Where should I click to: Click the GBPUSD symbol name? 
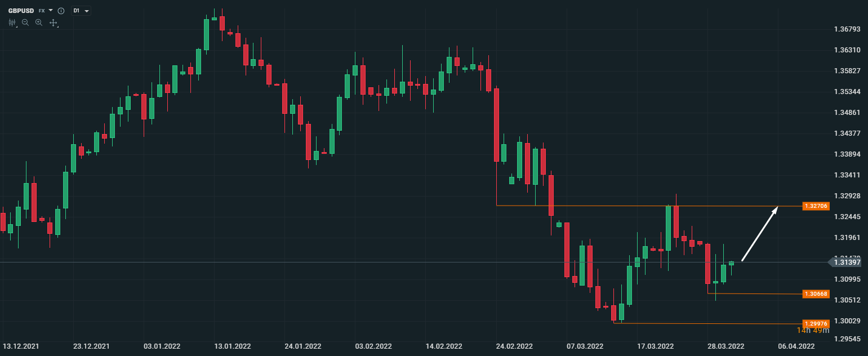pos(21,11)
